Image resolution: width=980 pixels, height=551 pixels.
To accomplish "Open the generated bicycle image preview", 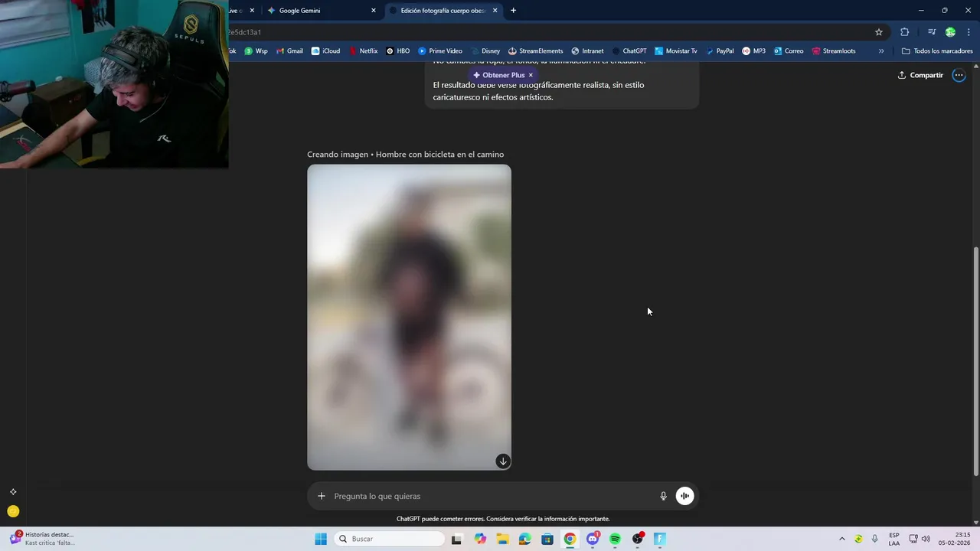I will point(409,317).
